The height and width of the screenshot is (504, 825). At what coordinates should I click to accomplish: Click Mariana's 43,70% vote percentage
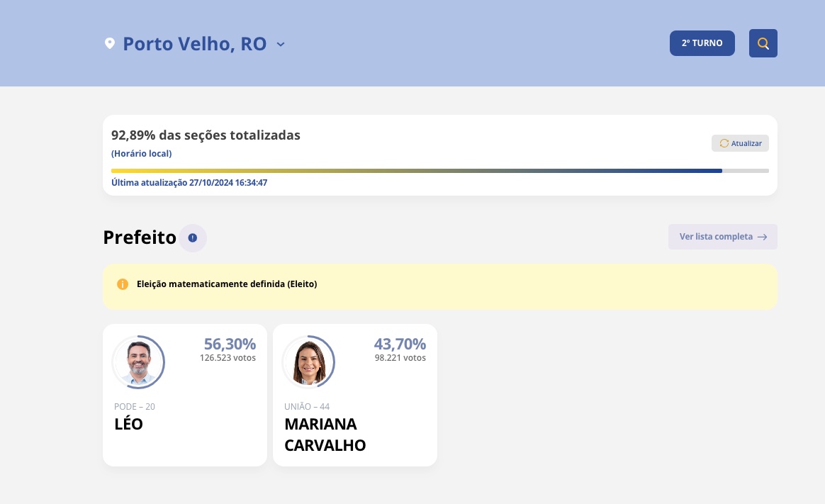click(x=400, y=344)
